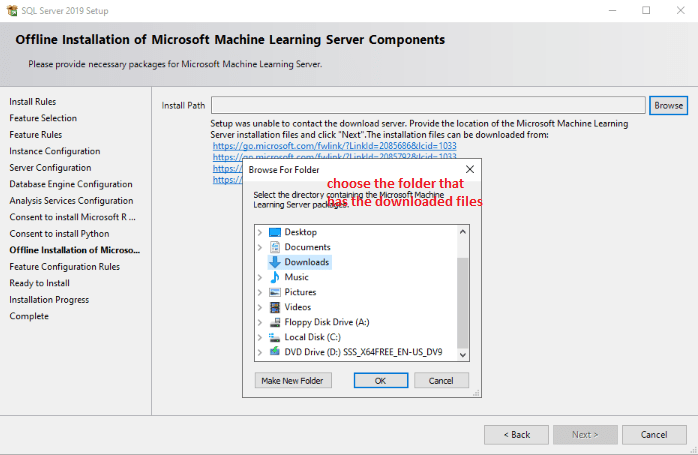Click the setup wizard Cancel button
The image size is (698, 455).
point(654,435)
